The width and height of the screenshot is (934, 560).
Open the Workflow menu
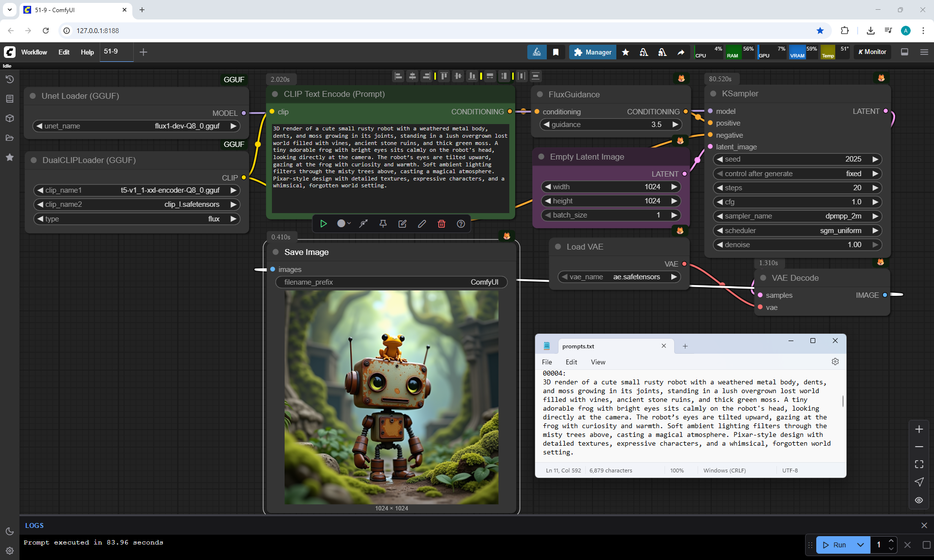34,52
